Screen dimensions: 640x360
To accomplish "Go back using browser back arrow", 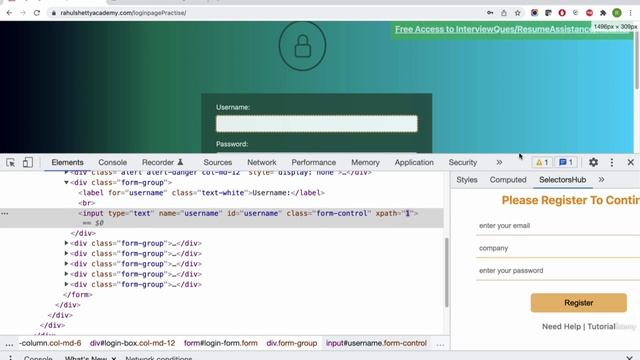I will coord(9,13).
